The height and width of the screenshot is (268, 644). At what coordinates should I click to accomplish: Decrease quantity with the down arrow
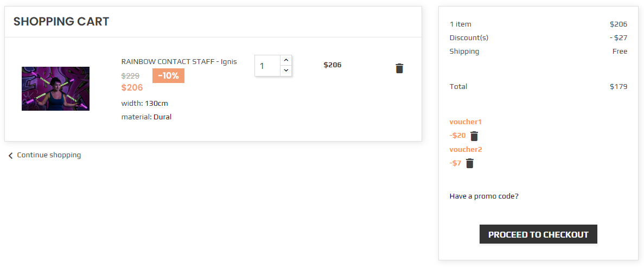(x=286, y=71)
